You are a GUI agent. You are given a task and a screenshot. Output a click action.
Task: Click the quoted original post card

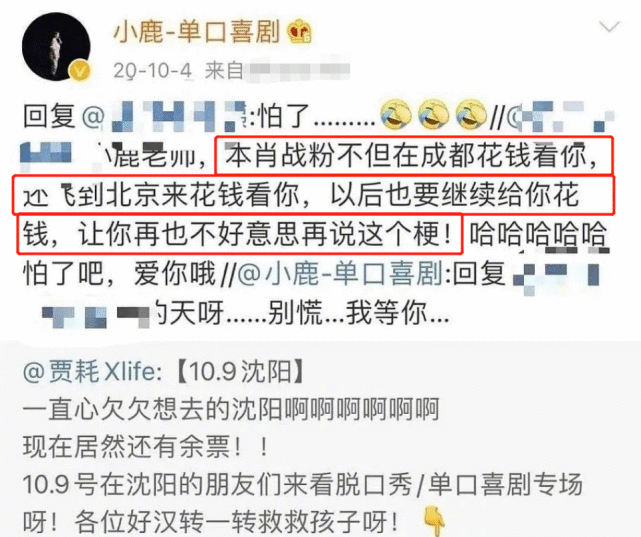320,439
